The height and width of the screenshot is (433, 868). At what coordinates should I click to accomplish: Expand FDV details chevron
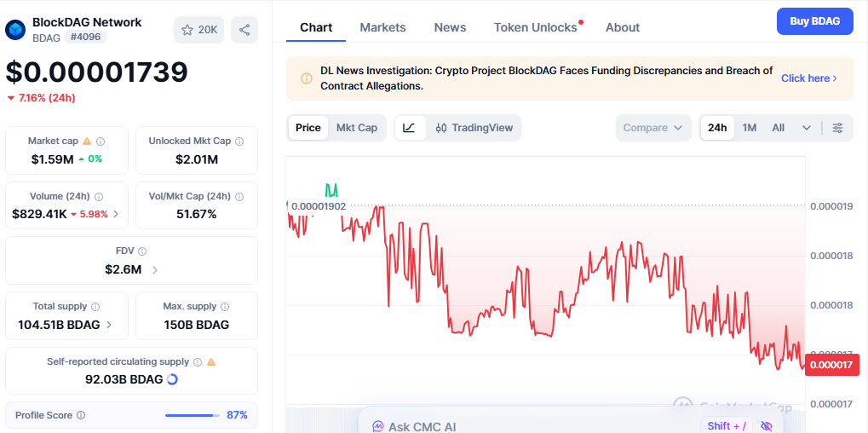(x=154, y=270)
